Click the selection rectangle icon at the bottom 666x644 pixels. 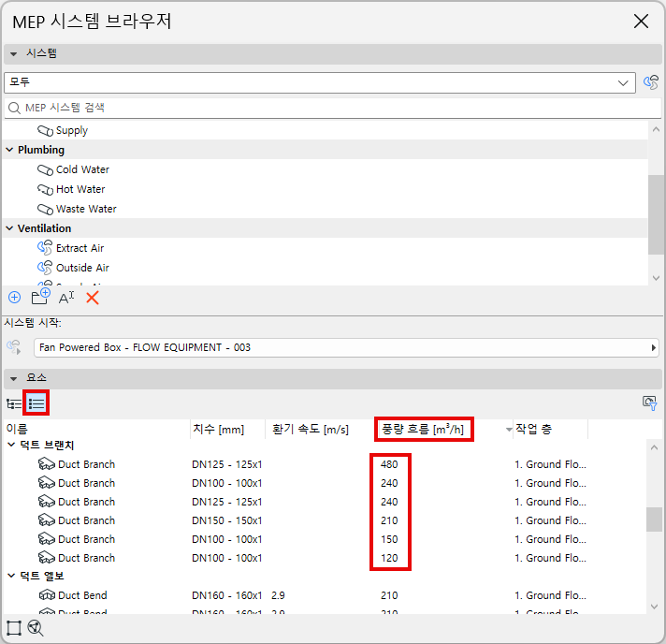pyautogui.click(x=14, y=628)
